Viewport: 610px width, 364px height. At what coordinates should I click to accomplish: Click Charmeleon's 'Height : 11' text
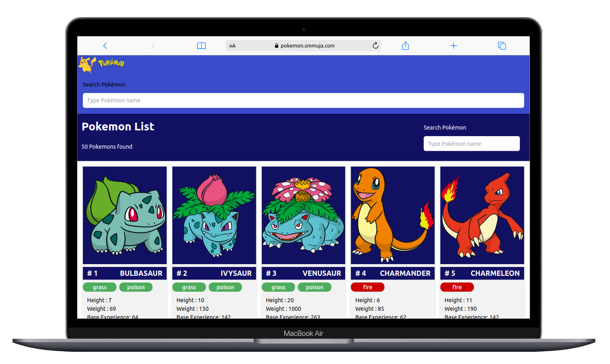point(458,300)
